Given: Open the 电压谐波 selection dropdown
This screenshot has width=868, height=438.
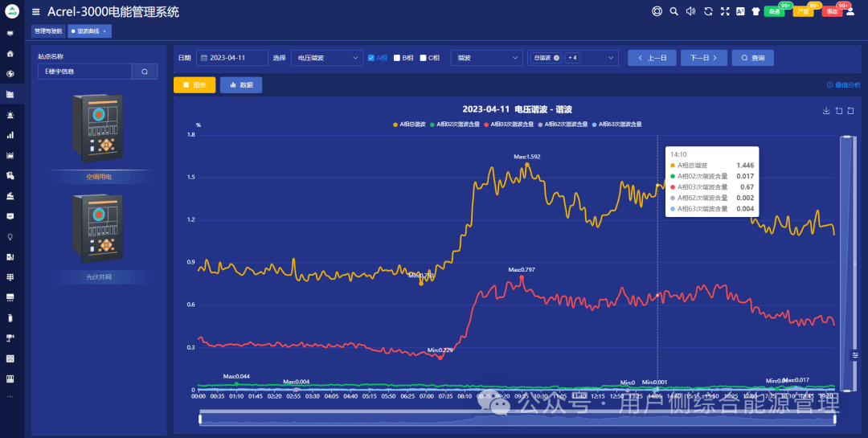Looking at the screenshot, I should tap(327, 58).
